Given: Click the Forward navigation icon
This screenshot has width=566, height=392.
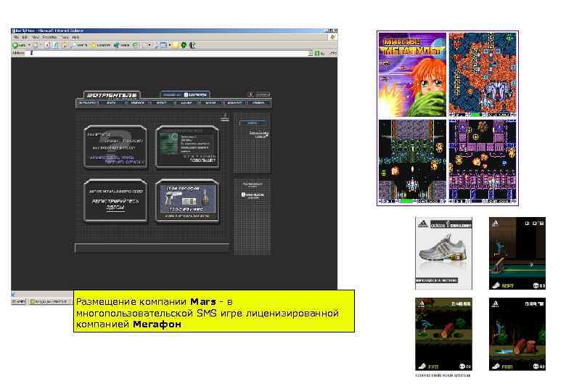Looking at the screenshot, I should point(36,45).
